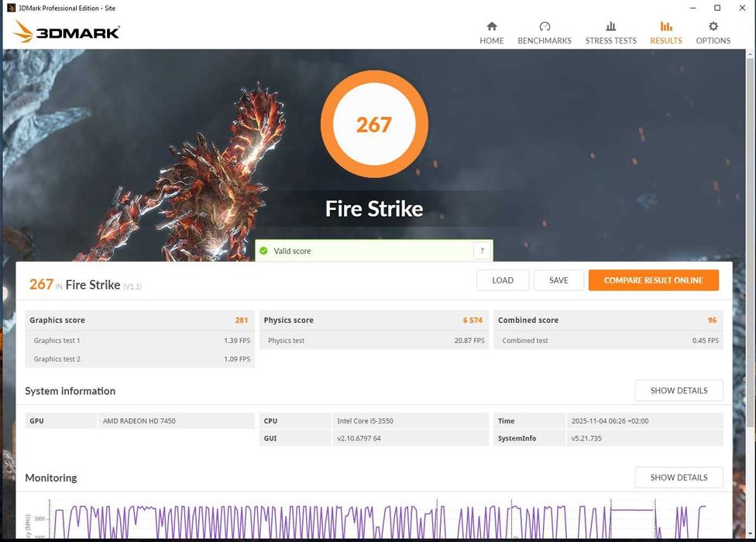Minimize the 3DMark window
Screen dimensions: 756x542
pyautogui.click(x=692, y=8)
